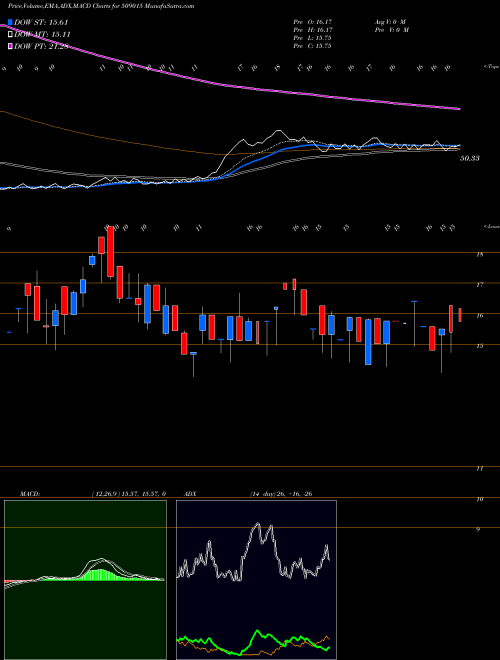Click the magenta DOW PT legend swatch
Screen dimensions: 500x660
10,46
